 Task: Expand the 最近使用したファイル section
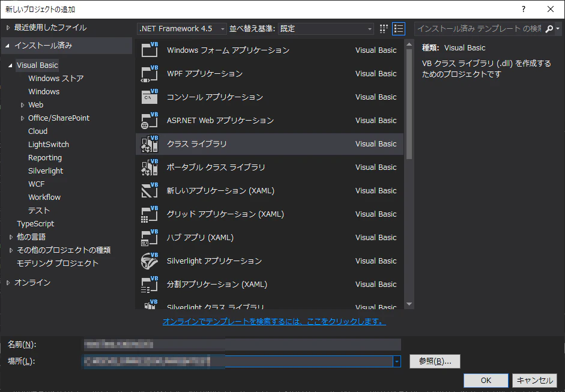pyautogui.click(x=8, y=28)
